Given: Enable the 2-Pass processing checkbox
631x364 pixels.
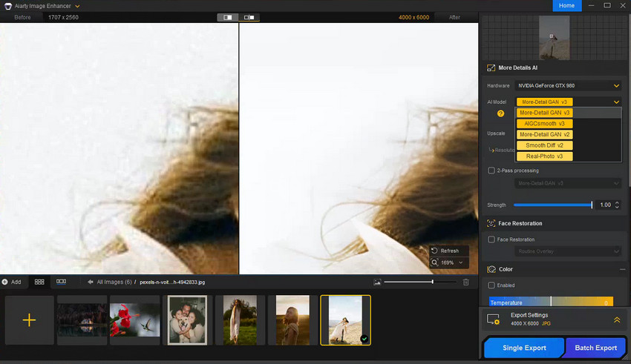Looking at the screenshot, I should [491, 171].
